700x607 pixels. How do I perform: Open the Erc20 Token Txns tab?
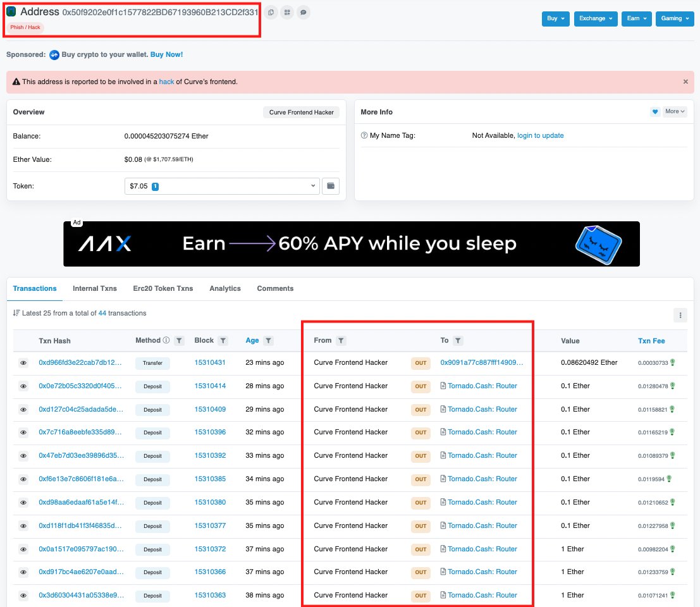[x=163, y=288]
